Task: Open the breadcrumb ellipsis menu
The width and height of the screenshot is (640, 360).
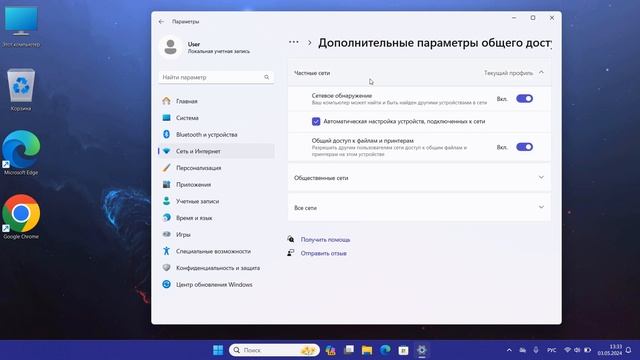Action: click(x=293, y=42)
